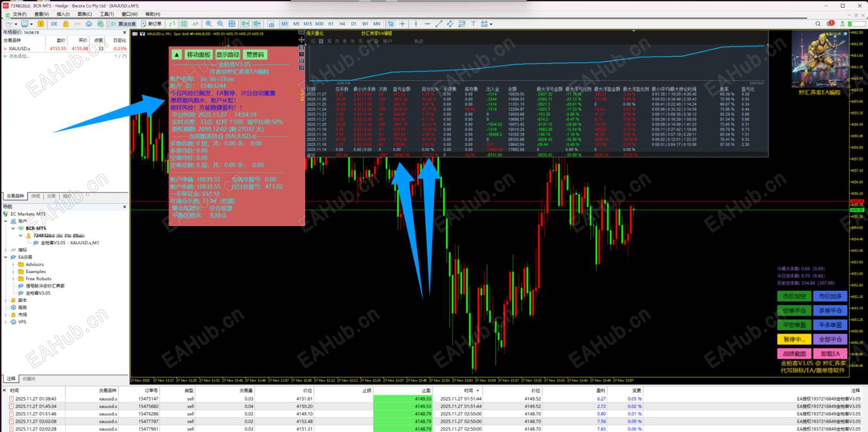The image size is (868, 432).
Task: Select the H4 timeframe
Action: [x=342, y=24]
